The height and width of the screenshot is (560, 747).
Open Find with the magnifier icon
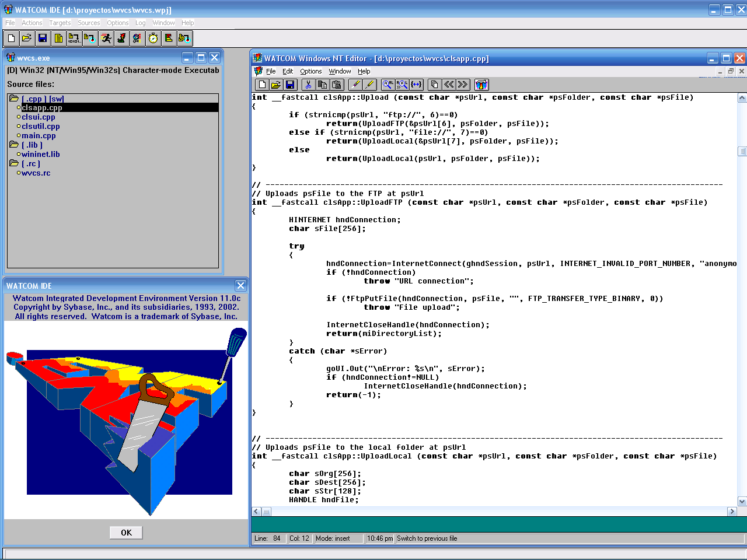click(388, 85)
